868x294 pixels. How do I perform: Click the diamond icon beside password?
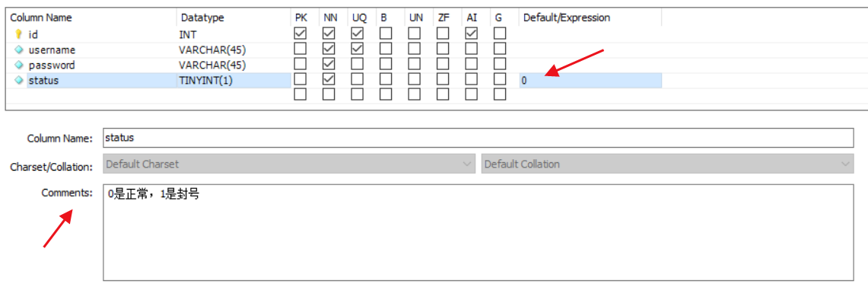coord(18,65)
